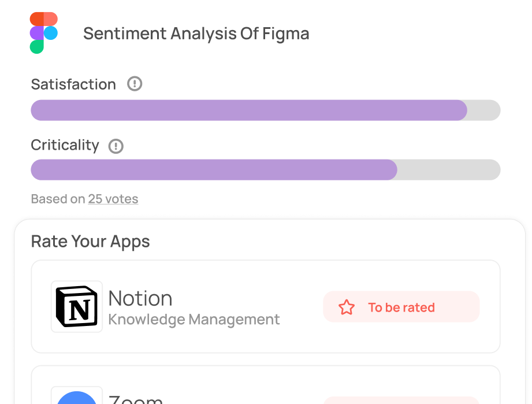
Task: Click the grey unfilled end of Criticality bar
Action: (x=448, y=170)
